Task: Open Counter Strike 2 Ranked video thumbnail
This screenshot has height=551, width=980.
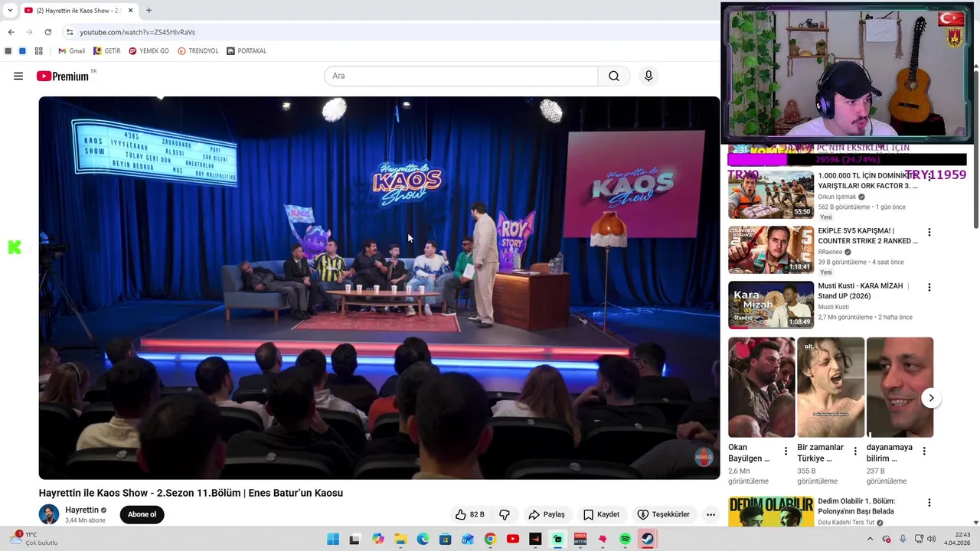Action: [x=771, y=250]
